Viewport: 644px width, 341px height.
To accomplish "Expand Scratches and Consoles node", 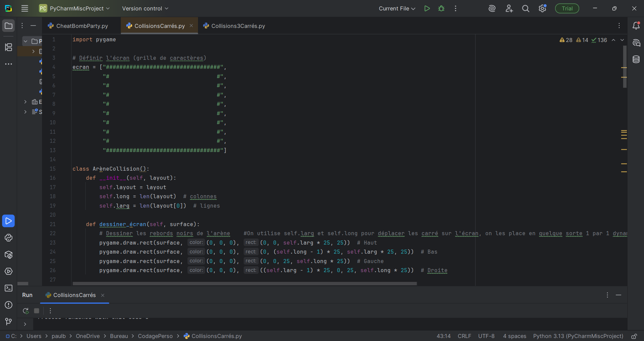I will 26,112.
